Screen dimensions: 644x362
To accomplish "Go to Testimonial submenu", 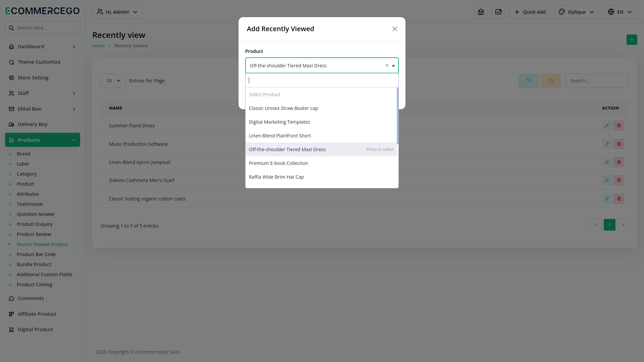I will tap(30, 204).
